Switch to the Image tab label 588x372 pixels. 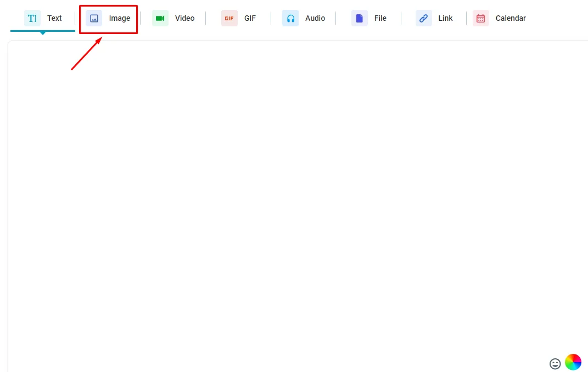click(x=120, y=18)
